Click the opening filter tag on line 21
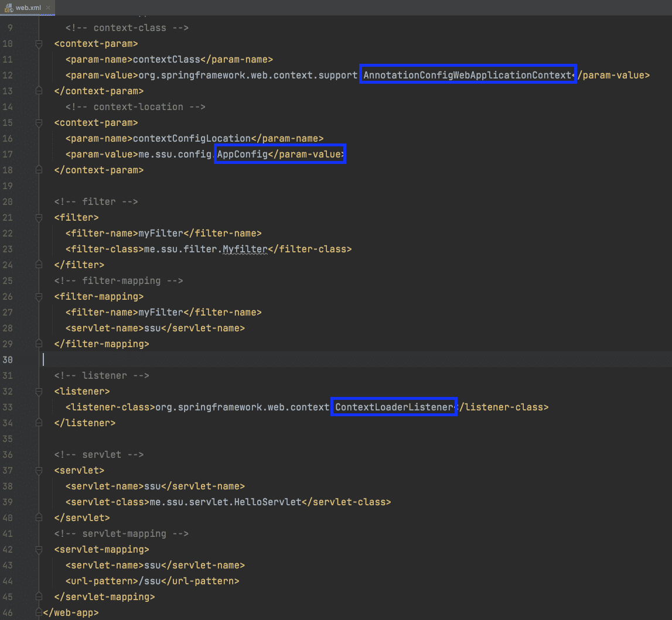Image resolution: width=672 pixels, height=620 pixels. 76,218
